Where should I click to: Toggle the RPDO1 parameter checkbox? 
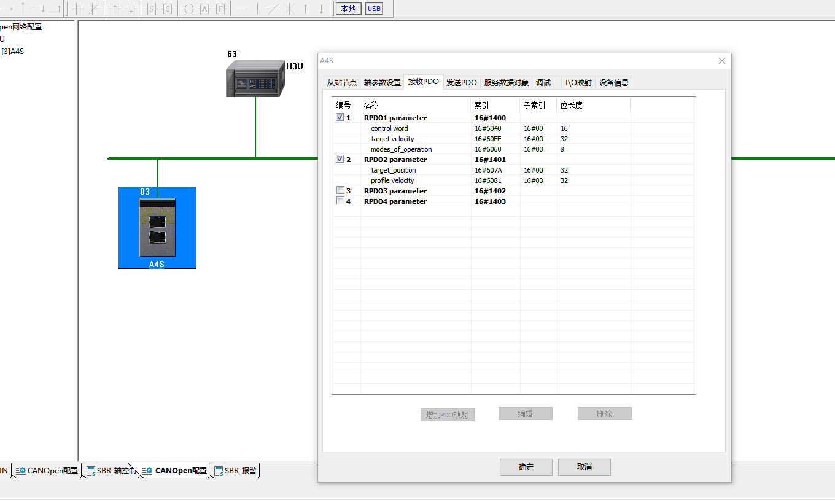pos(340,117)
